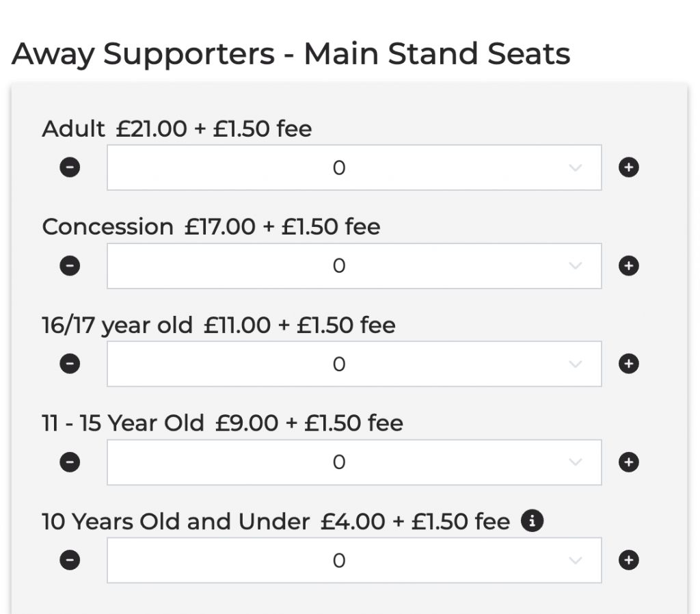Open the Adult quantity dropdown

point(353,168)
